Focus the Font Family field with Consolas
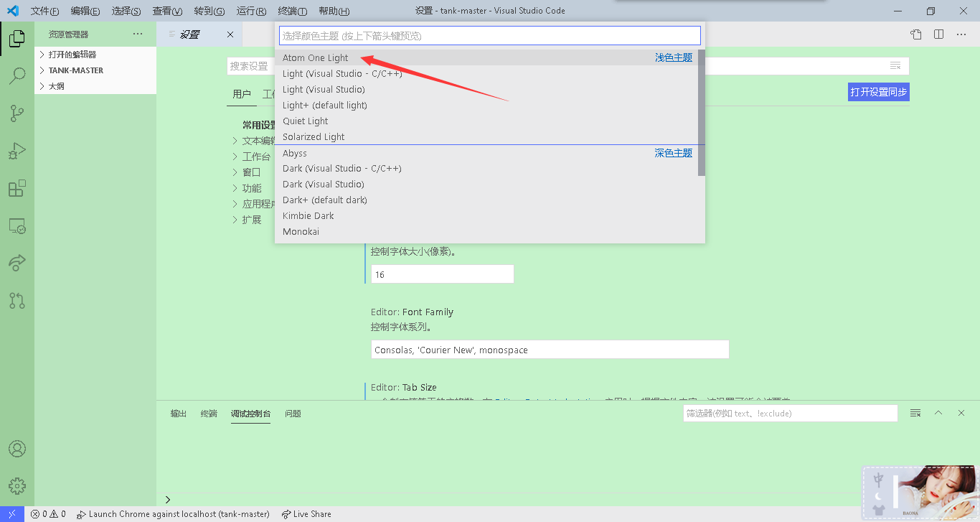The height and width of the screenshot is (522, 980). tap(550, 350)
